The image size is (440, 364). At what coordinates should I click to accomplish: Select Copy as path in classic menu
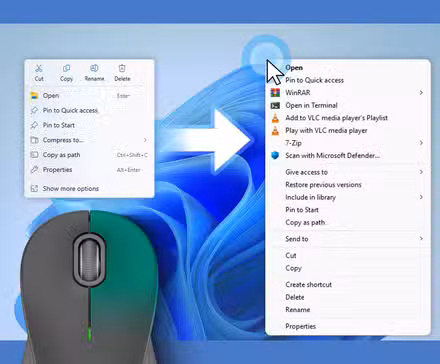(305, 222)
